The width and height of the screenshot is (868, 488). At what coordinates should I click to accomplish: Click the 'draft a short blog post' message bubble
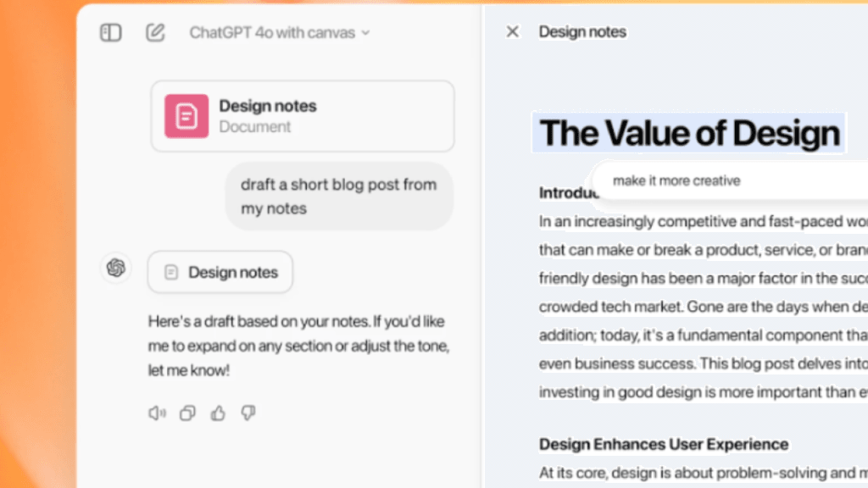tap(338, 196)
